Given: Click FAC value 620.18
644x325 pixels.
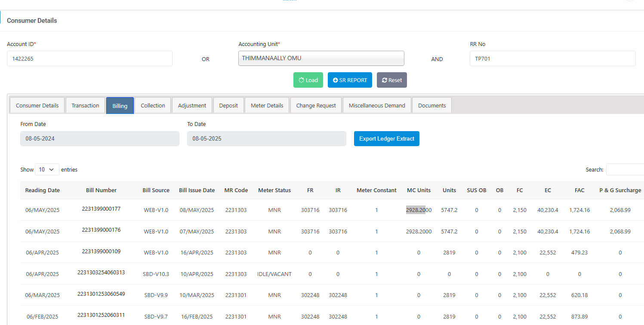Looking at the screenshot, I should pos(579,295).
